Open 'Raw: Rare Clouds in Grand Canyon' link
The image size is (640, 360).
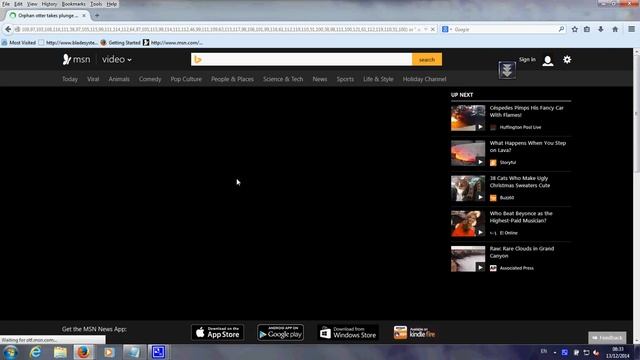522,252
